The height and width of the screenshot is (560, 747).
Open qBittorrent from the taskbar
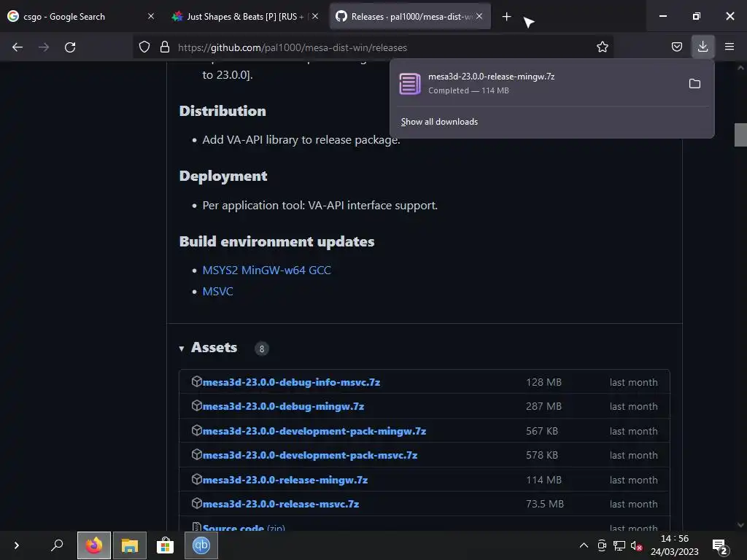[x=201, y=545]
